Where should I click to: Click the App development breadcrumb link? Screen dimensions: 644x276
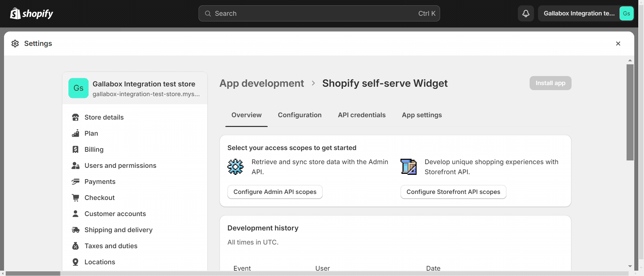[x=262, y=83]
